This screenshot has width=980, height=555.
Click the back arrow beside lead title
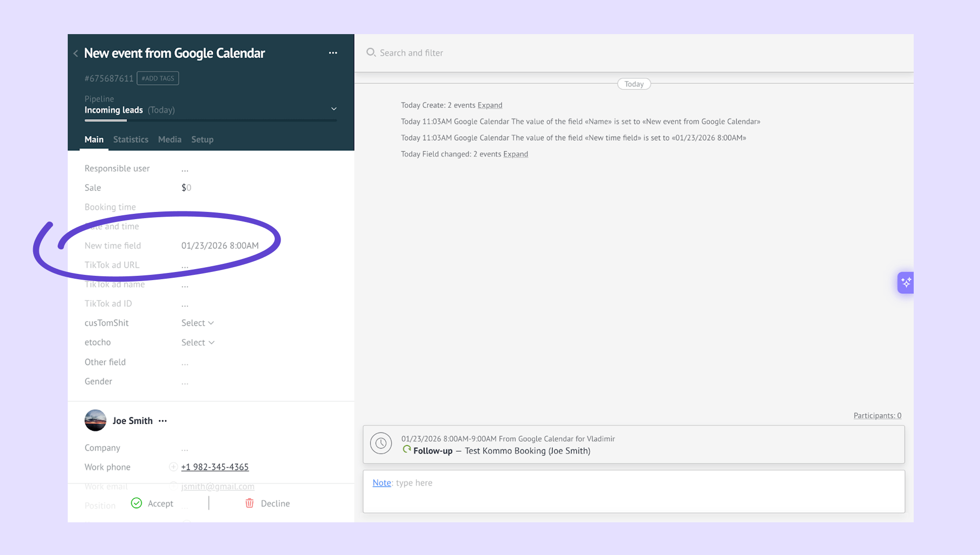click(76, 53)
